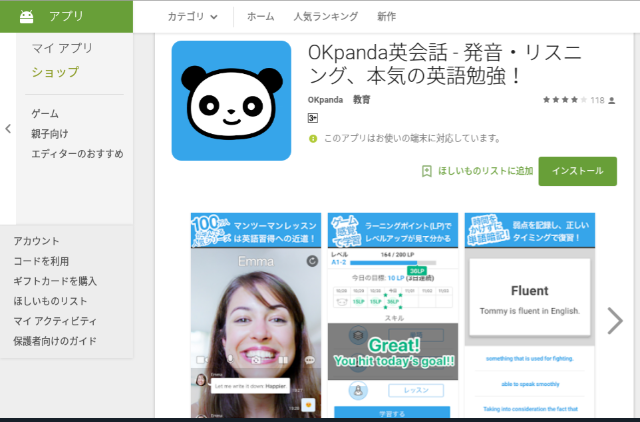This screenshot has width=640, height=422.
Task: Open the アプリ section header
Action: tap(66, 16)
